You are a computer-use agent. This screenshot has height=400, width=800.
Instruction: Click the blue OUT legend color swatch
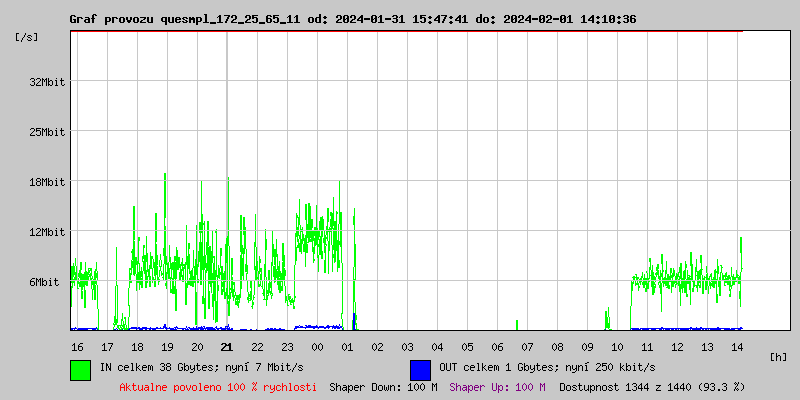point(420,369)
